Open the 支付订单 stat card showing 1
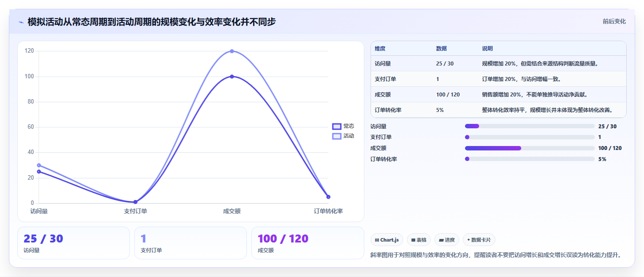 click(x=191, y=243)
